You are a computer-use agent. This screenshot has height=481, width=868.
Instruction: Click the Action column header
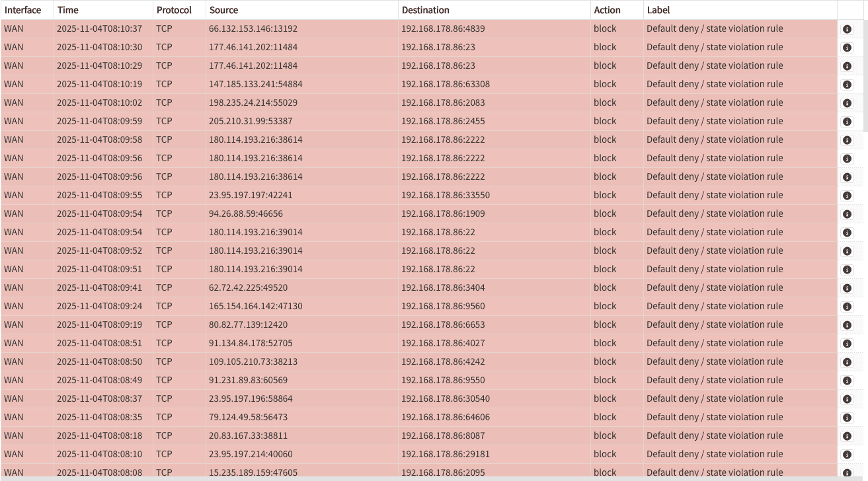(607, 10)
